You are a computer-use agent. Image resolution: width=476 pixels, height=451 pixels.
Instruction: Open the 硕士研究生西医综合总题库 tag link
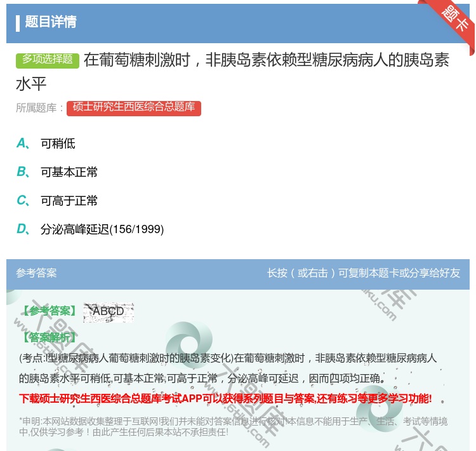click(133, 107)
